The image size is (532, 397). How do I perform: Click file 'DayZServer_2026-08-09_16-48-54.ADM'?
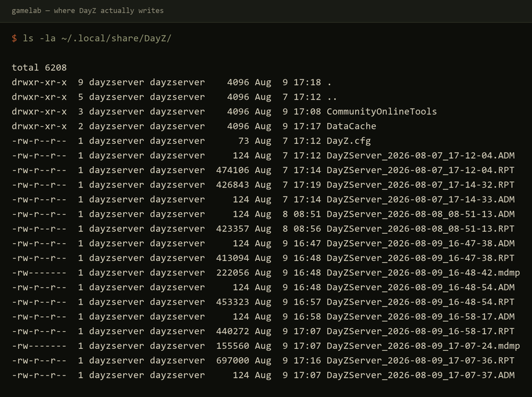click(x=421, y=287)
